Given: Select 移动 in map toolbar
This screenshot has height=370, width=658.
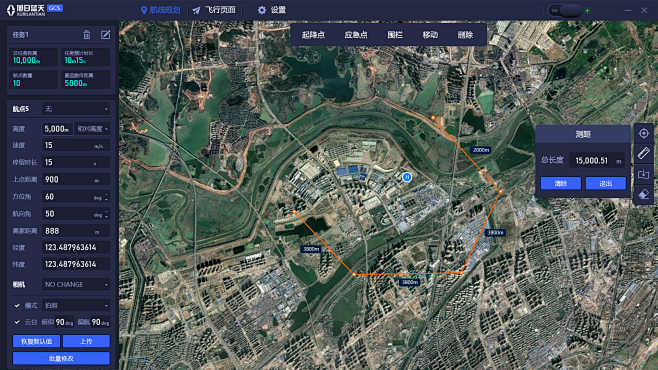Looking at the screenshot, I should point(430,35).
